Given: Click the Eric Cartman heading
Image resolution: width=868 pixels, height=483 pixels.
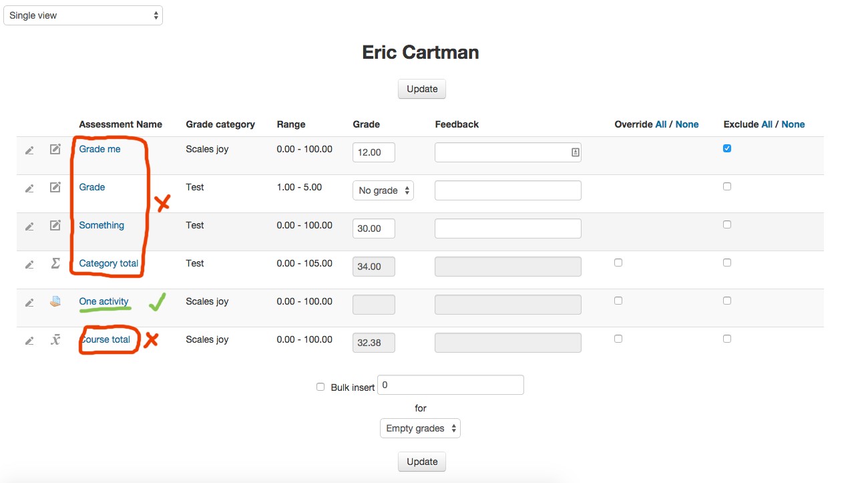Looking at the screenshot, I should tap(421, 52).
